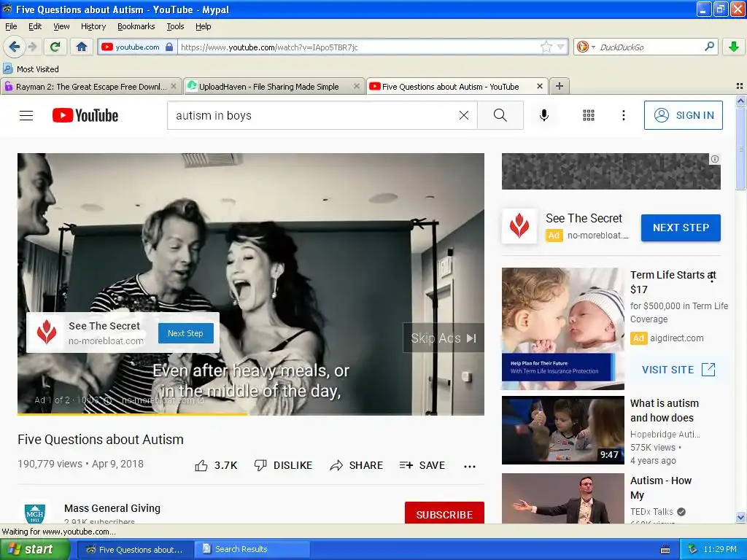Close the UploadHaven tab

[356, 86]
